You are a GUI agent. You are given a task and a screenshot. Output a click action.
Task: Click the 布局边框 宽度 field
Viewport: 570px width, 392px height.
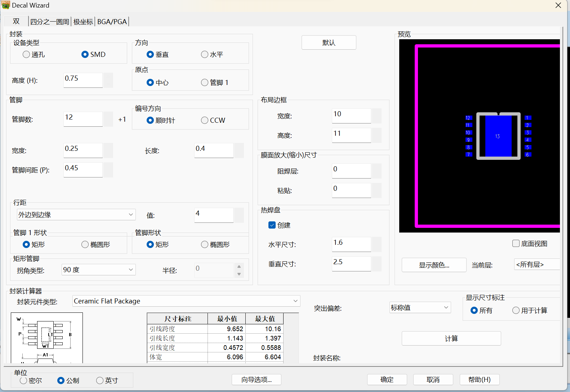click(352, 116)
